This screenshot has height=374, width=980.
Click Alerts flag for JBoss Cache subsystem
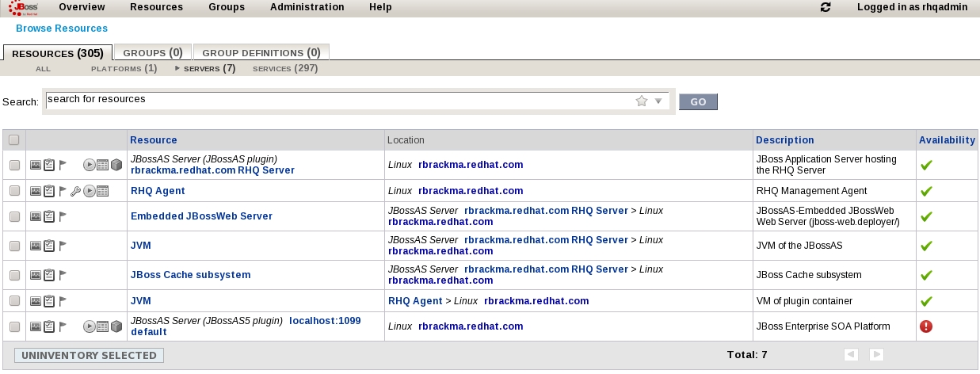(63, 275)
